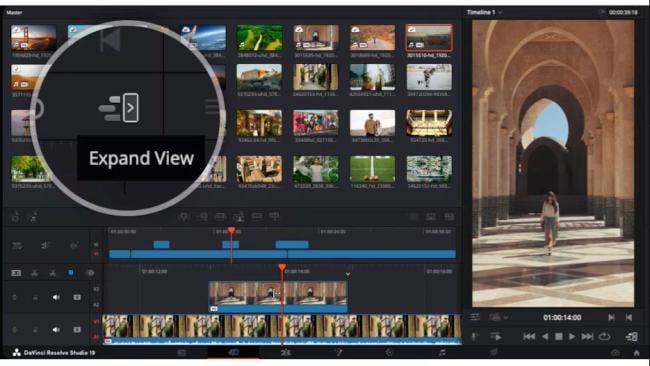Disable video on the V1 track
The height and width of the screenshot is (366, 650).
(77, 330)
